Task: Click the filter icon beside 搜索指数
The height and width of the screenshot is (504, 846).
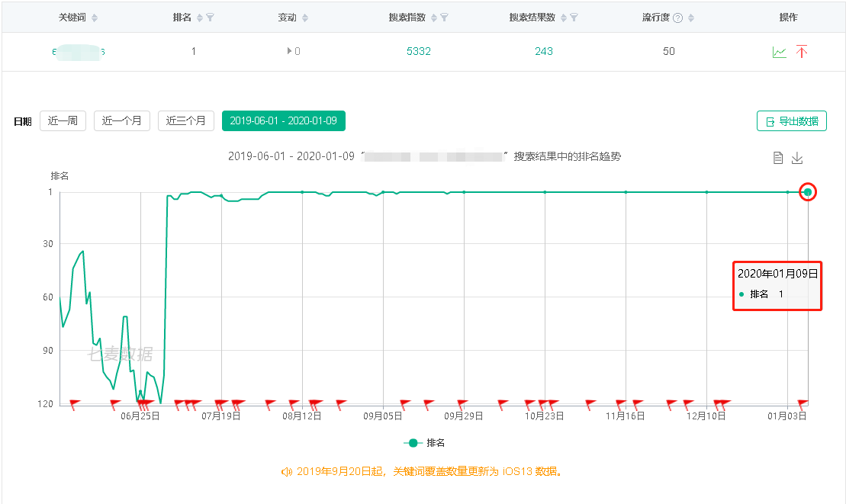Action: (442, 17)
